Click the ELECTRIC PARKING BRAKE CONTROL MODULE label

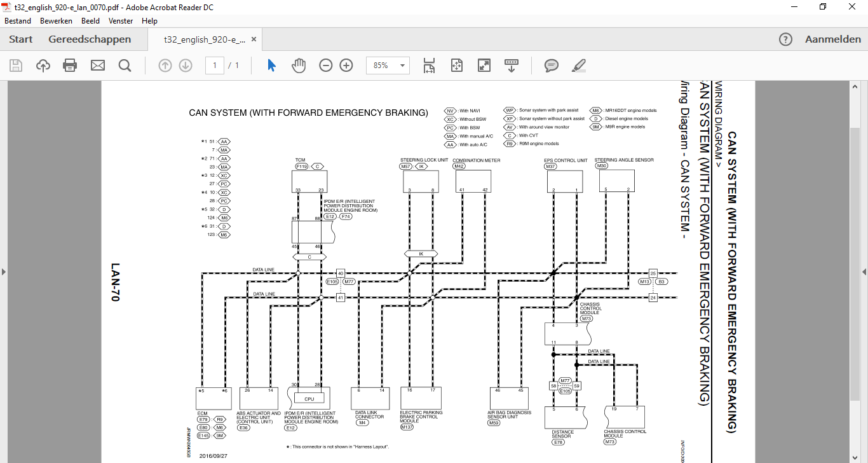421,417
